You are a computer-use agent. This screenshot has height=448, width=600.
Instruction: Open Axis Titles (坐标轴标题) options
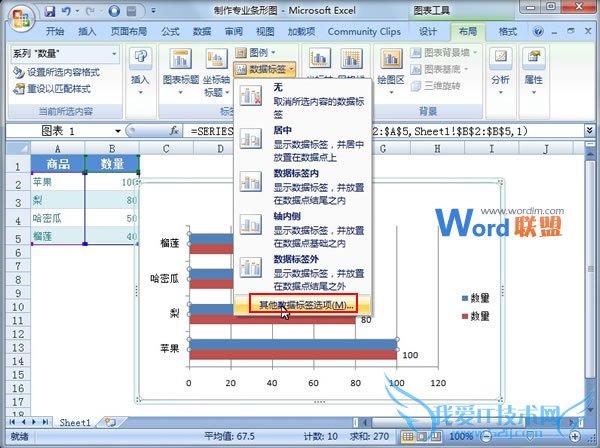(x=216, y=71)
